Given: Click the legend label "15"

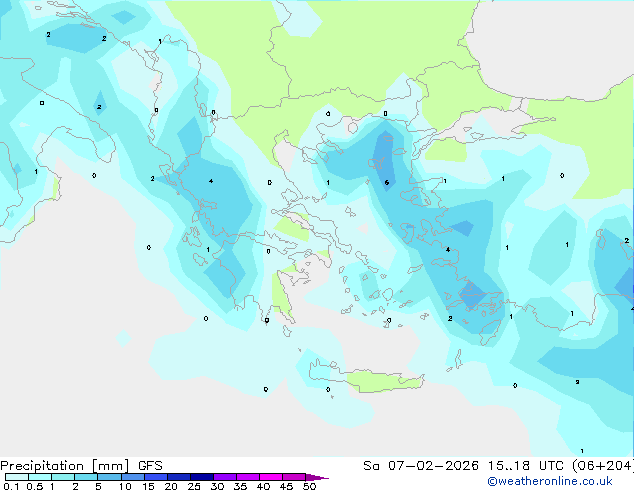Looking at the screenshot, I should click(148, 486).
